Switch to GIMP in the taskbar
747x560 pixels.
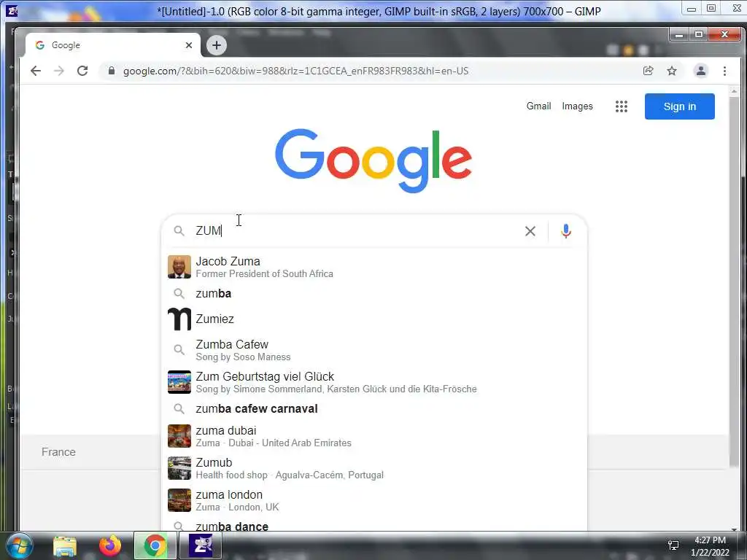click(x=201, y=545)
